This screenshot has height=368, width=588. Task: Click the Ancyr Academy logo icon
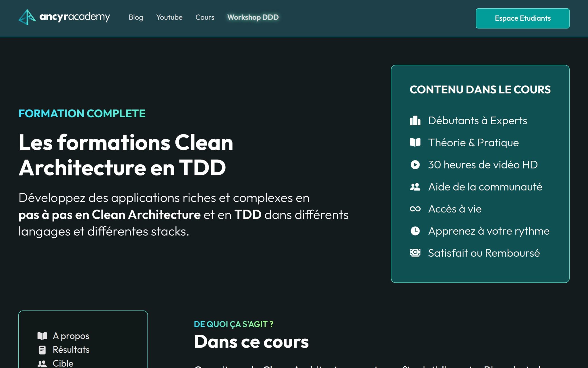[27, 18]
